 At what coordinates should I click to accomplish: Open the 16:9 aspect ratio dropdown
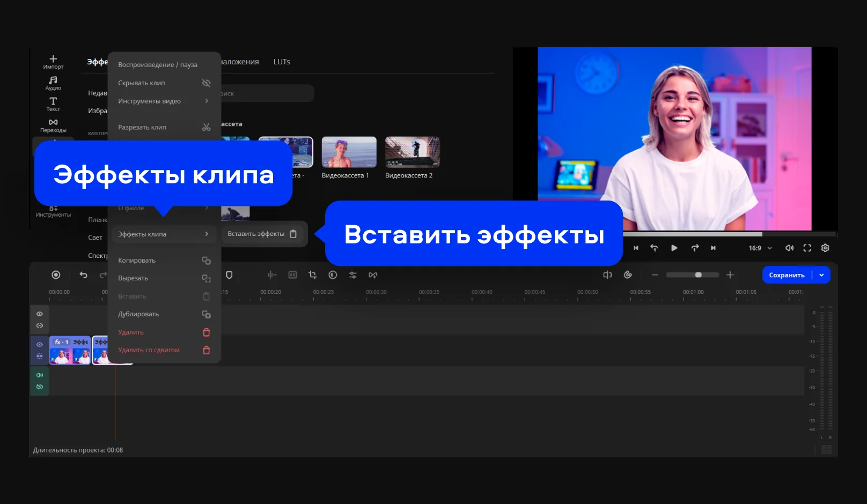[760, 248]
